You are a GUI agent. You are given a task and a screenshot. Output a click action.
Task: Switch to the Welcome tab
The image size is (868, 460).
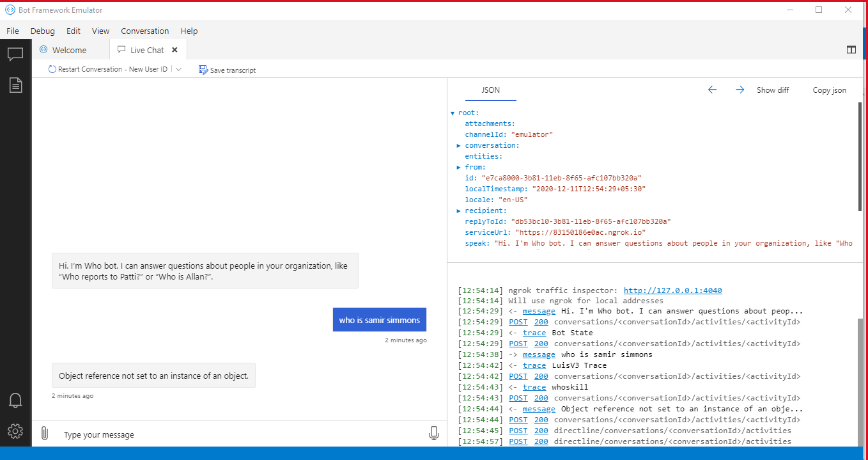tap(68, 49)
